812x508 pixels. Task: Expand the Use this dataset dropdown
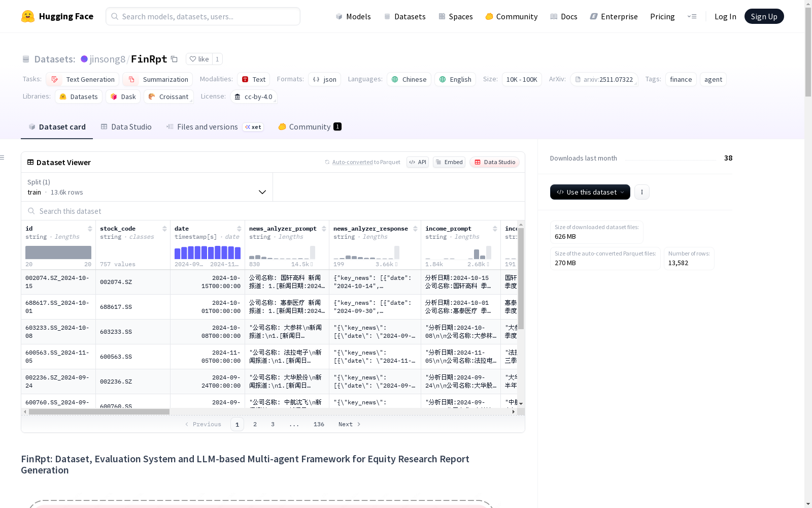[x=590, y=192]
